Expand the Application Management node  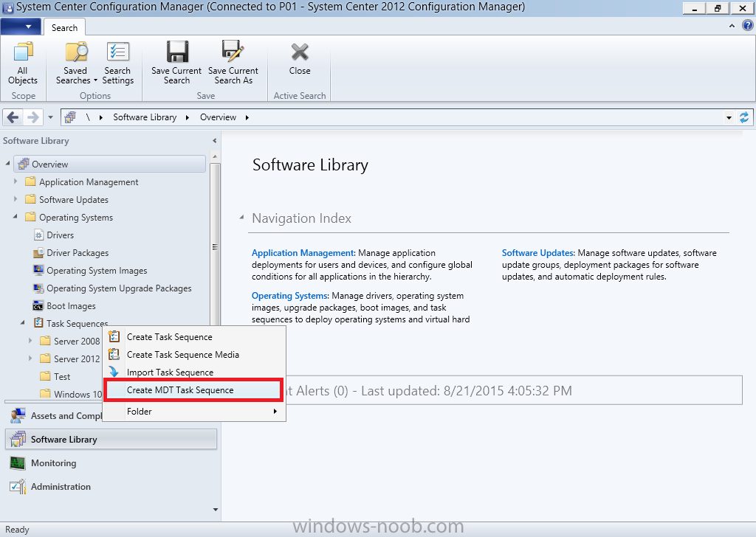16,181
